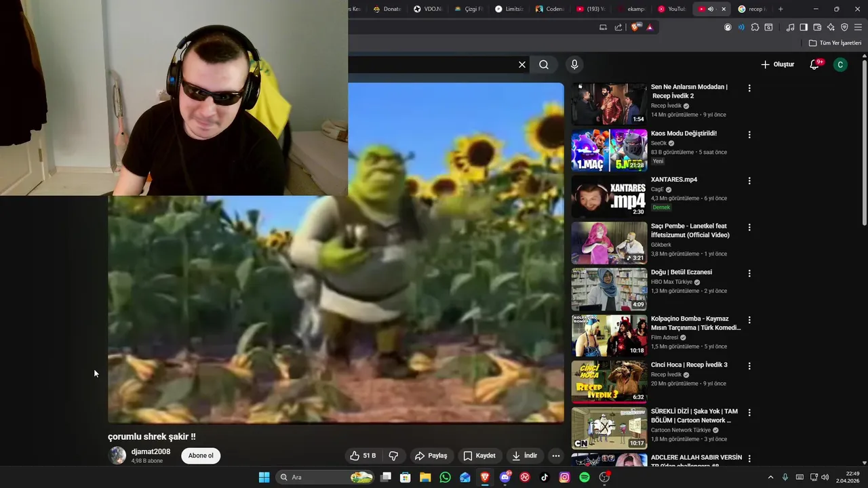Click the djamat2008 channel avatar
The width and height of the screenshot is (868, 488).
pos(118,455)
